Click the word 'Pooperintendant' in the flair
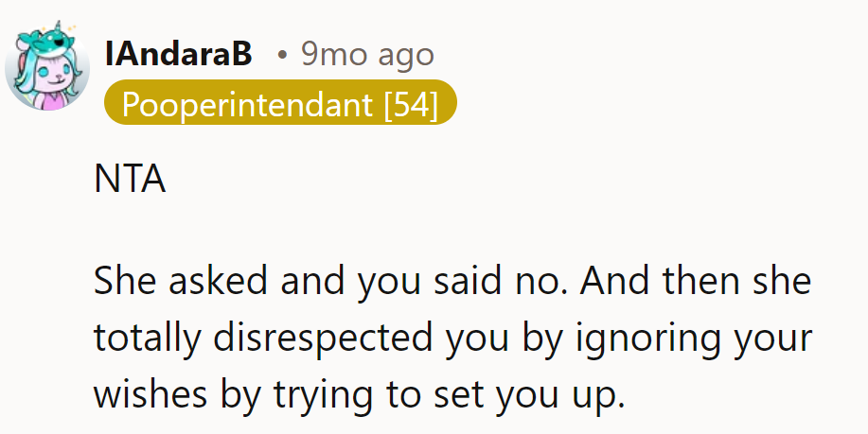The image size is (868, 434). (247, 104)
